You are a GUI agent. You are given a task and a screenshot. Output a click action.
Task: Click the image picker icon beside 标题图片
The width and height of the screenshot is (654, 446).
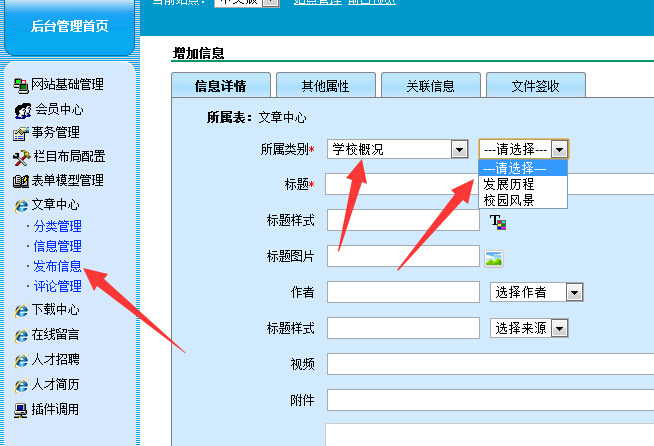click(x=493, y=257)
